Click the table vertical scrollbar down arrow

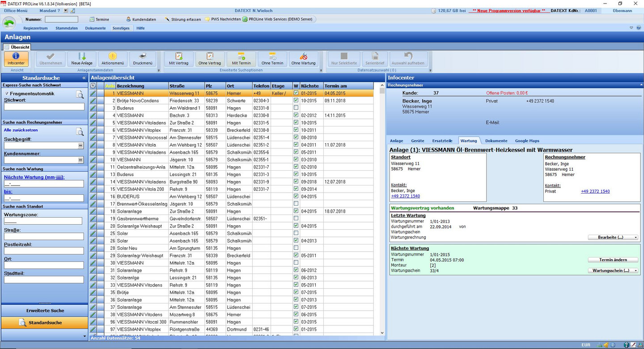[x=382, y=332]
